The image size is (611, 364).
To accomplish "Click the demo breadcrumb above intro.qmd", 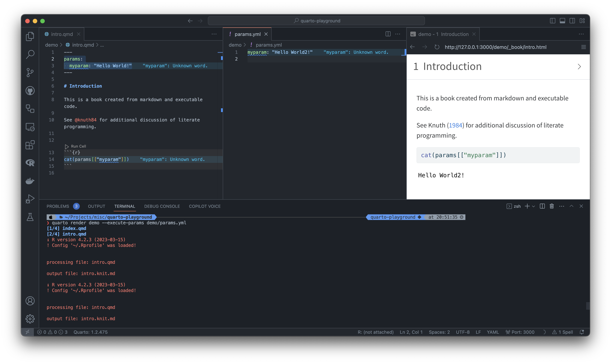I will tap(51, 45).
